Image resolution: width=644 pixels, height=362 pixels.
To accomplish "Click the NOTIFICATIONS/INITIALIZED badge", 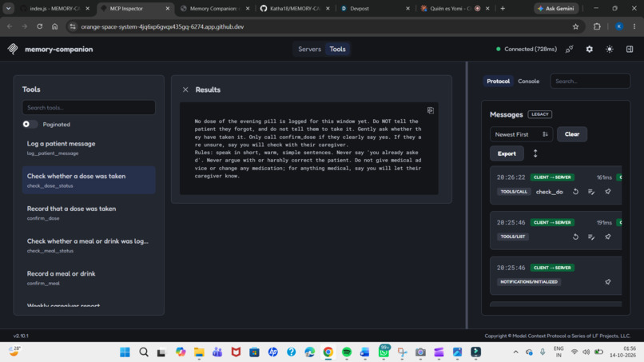I will [x=529, y=282].
